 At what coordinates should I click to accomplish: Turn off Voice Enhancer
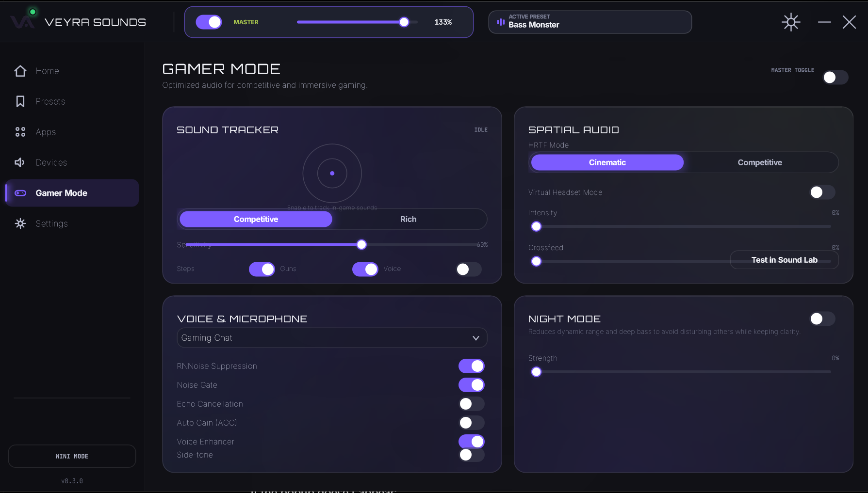[472, 442]
